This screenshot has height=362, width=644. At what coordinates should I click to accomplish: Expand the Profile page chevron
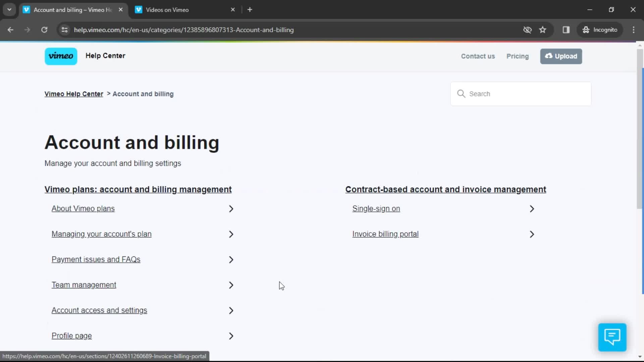231,336
